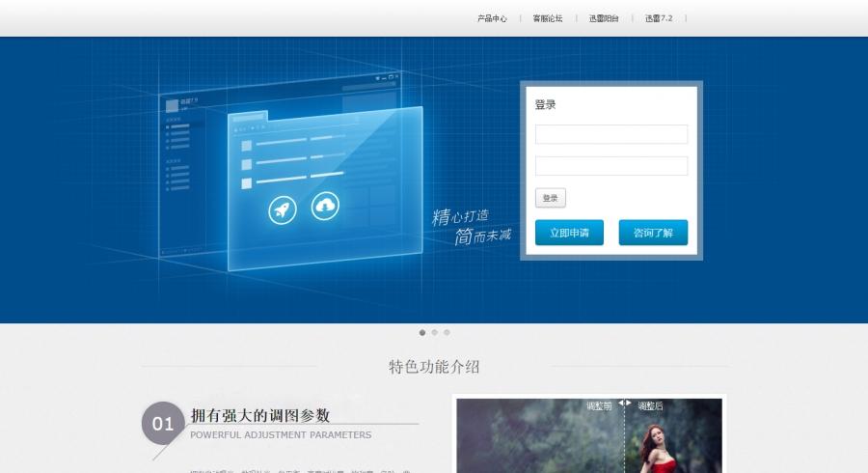This screenshot has height=473, width=868.
Task: Select the first carousel dot
Action: click(x=422, y=332)
